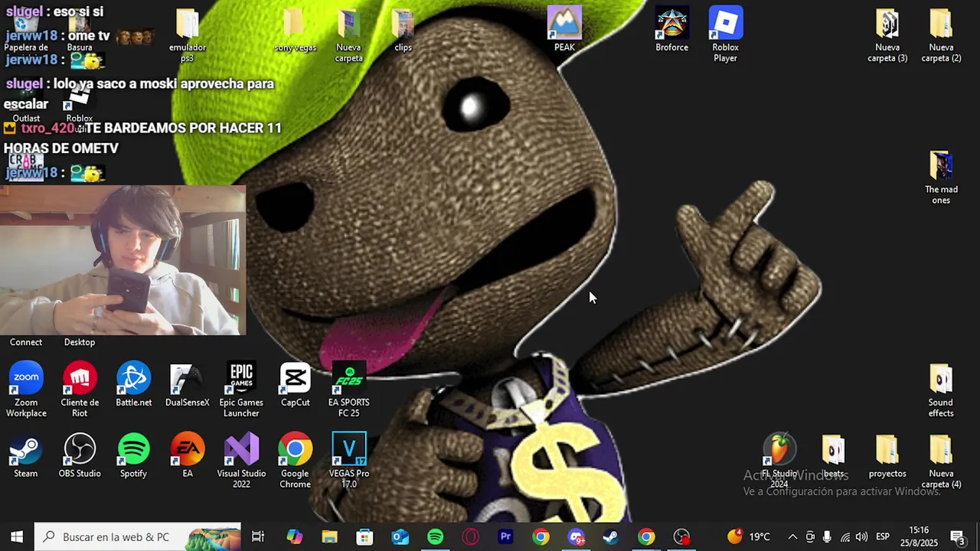Open the volume control in the tray

click(x=862, y=536)
